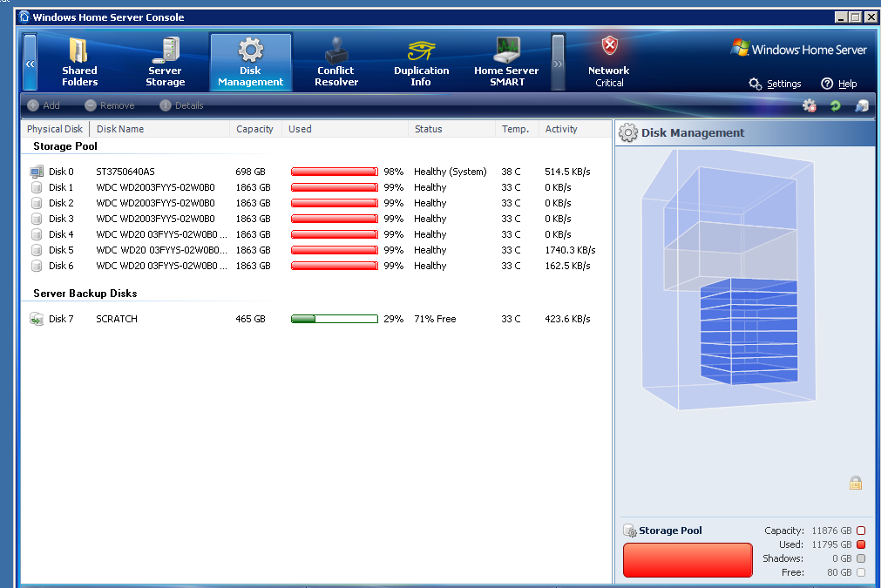Click the Disk 3 drive icon
The image size is (881, 588).
point(37,219)
